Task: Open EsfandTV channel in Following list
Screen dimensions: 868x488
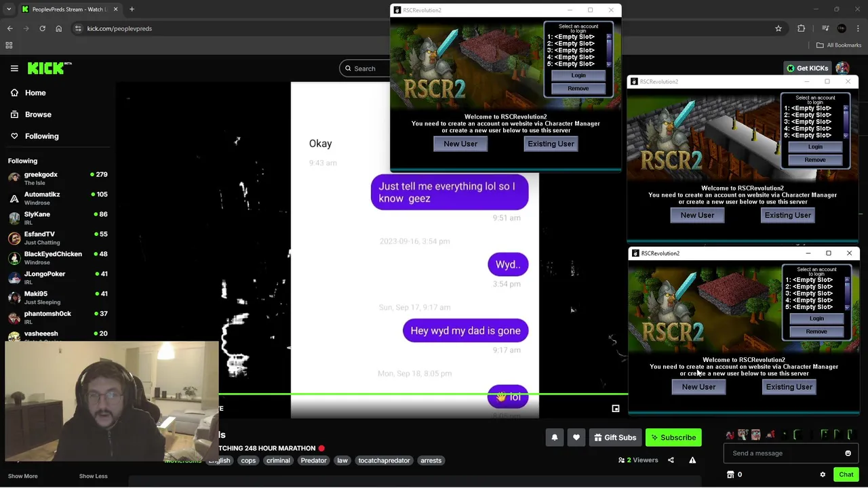Action: click(58, 238)
